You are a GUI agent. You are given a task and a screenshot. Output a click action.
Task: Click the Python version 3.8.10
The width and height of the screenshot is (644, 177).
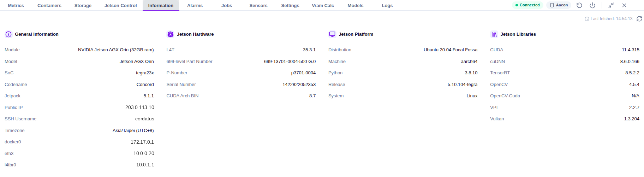click(x=471, y=73)
